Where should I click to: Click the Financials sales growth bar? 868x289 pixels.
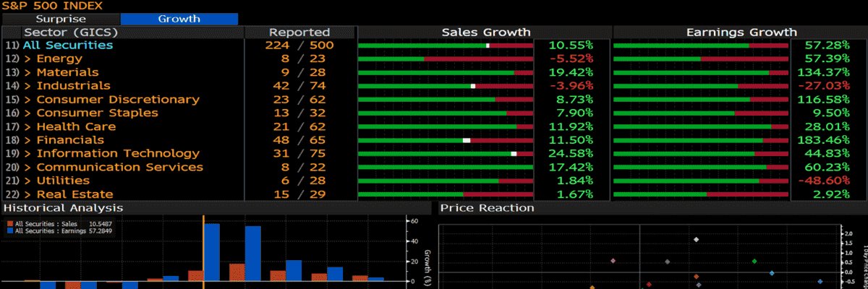[x=446, y=139]
